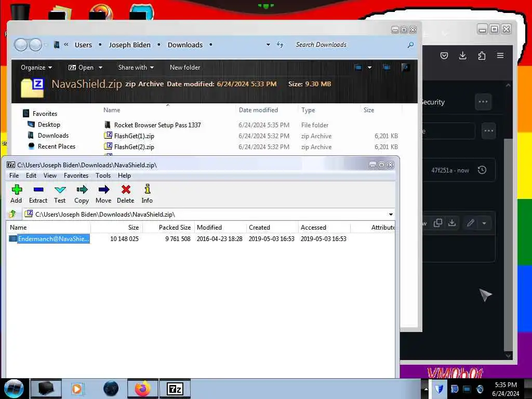Image resolution: width=532 pixels, height=399 pixels.
Task: Go forward in Explorer navigation
Action: pyautogui.click(x=35, y=45)
